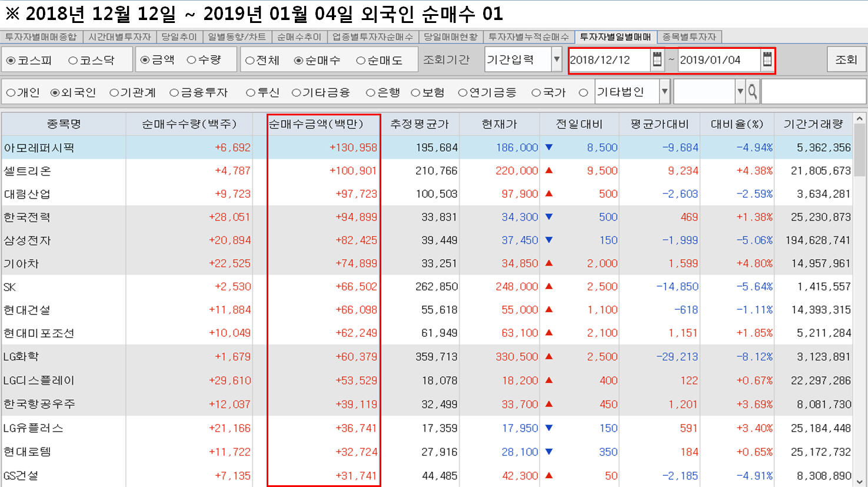Open the 기타법인 dropdown list

(664, 92)
